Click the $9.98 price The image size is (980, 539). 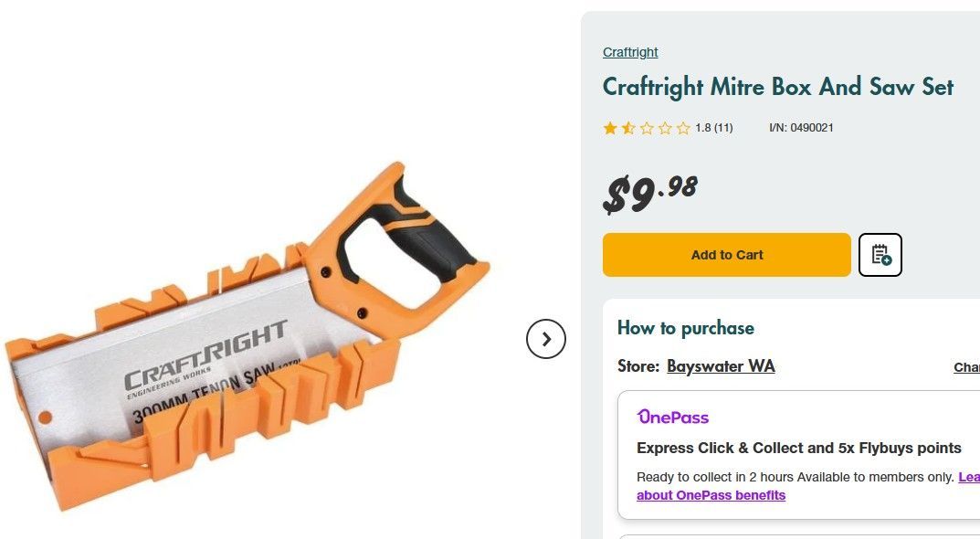tap(650, 192)
